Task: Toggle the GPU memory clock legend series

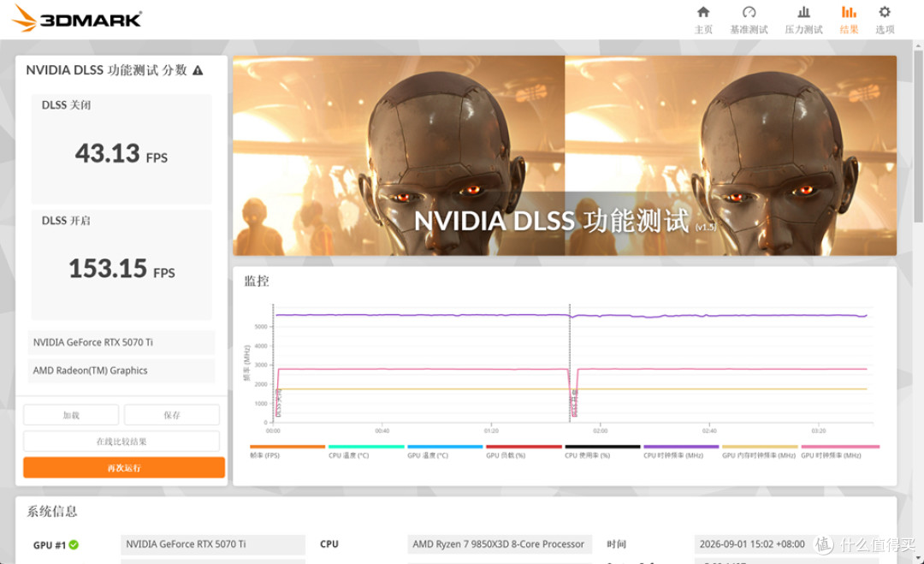Action: point(760,451)
